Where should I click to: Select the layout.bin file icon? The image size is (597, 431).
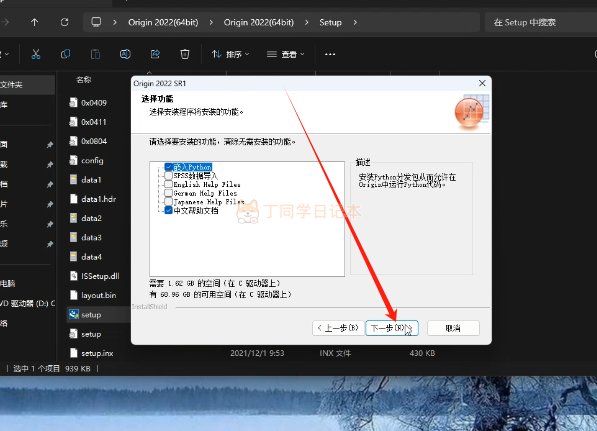(x=73, y=295)
